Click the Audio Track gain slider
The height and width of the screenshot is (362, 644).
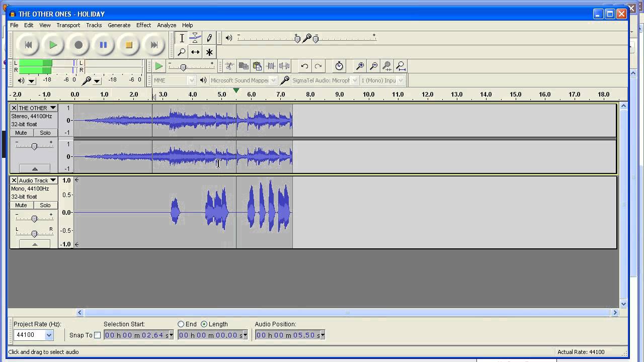coord(34,219)
